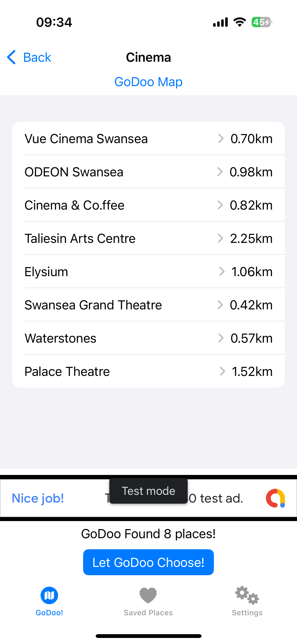
Task: Switch to Saved Places tab label
Action: [148, 613]
